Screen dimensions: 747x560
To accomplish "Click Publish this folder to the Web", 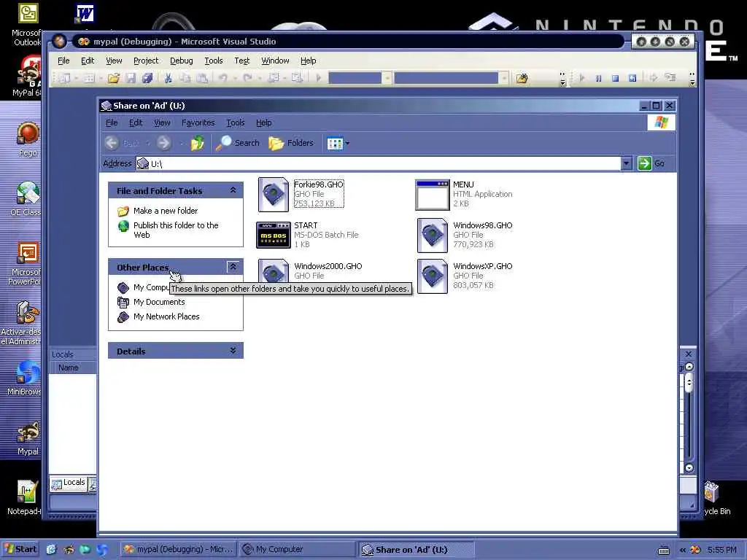I will [176, 230].
